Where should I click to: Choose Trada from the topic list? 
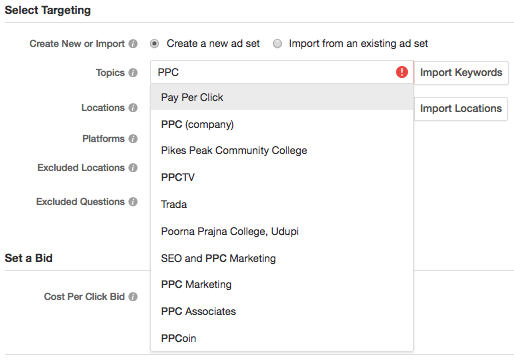282,204
